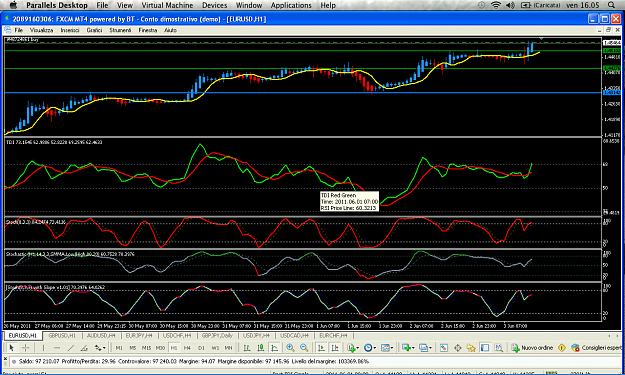The height and width of the screenshot is (375, 625).
Task: Toggle chart auto scroll
Action: point(321,348)
